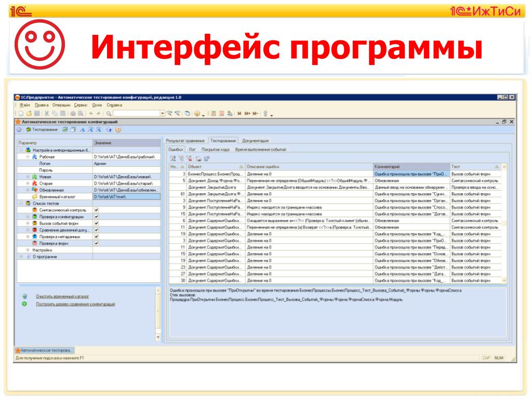Expand the Настройки tree node
The image size is (532, 399).
pos(28,250)
